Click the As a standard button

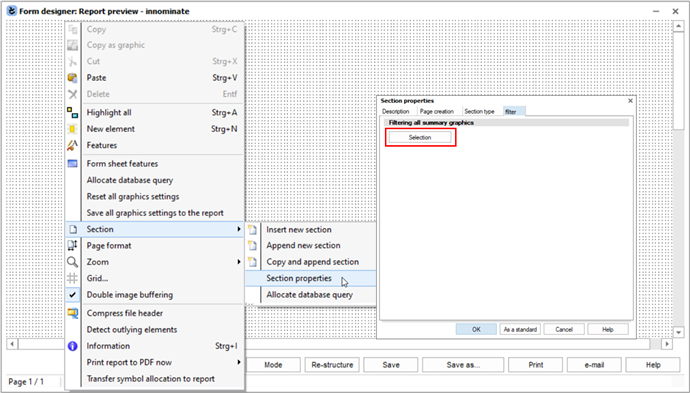coord(520,329)
